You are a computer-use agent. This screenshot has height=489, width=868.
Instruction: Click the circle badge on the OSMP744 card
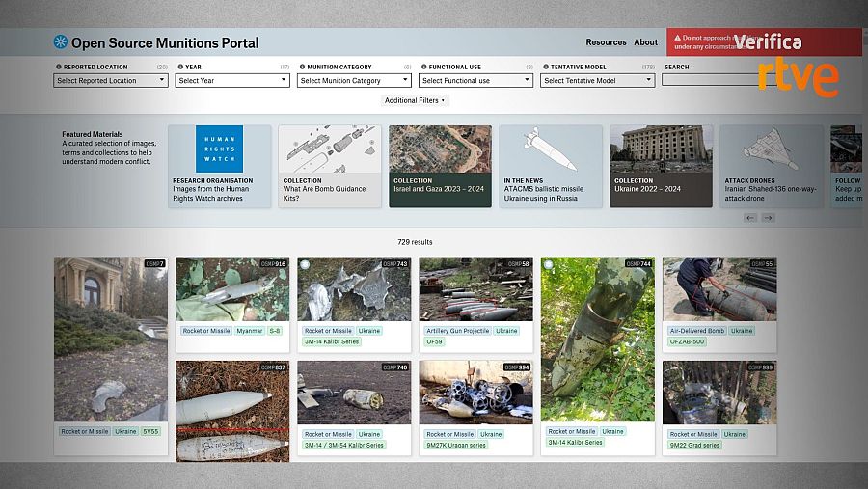pos(549,264)
